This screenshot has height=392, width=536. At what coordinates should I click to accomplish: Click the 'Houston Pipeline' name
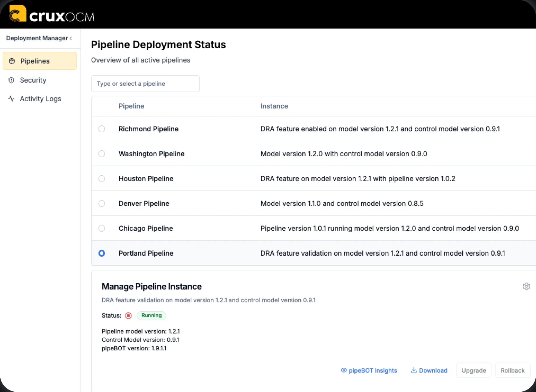click(x=146, y=179)
